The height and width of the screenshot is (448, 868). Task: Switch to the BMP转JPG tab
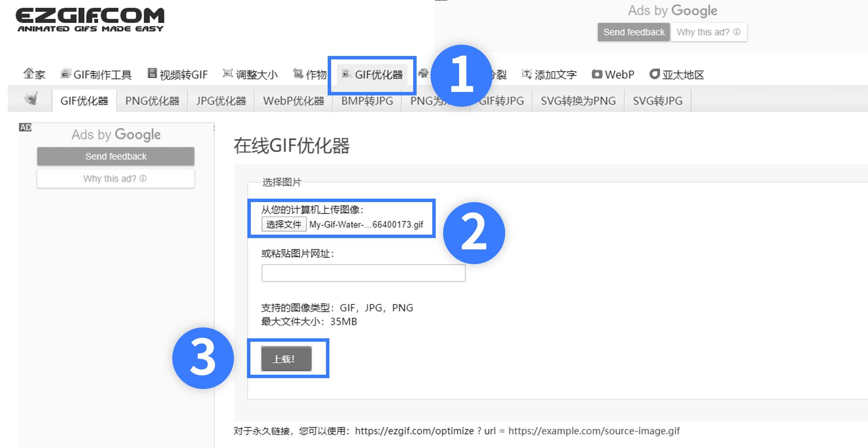(367, 100)
